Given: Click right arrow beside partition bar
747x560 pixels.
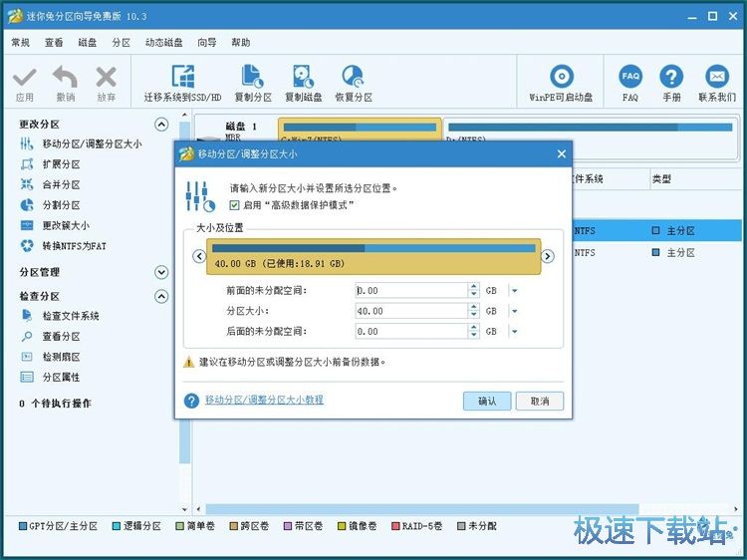Looking at the screenshot, I should coord(548,256).
